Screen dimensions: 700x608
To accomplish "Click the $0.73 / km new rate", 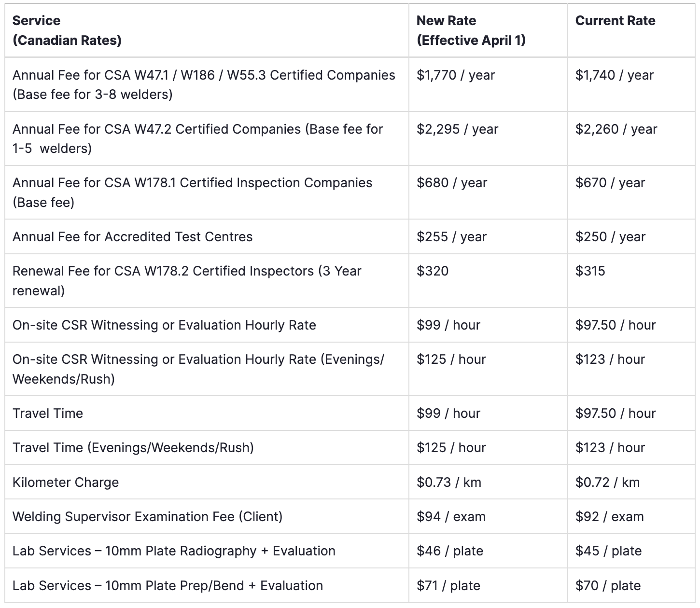I will point(449,483).
